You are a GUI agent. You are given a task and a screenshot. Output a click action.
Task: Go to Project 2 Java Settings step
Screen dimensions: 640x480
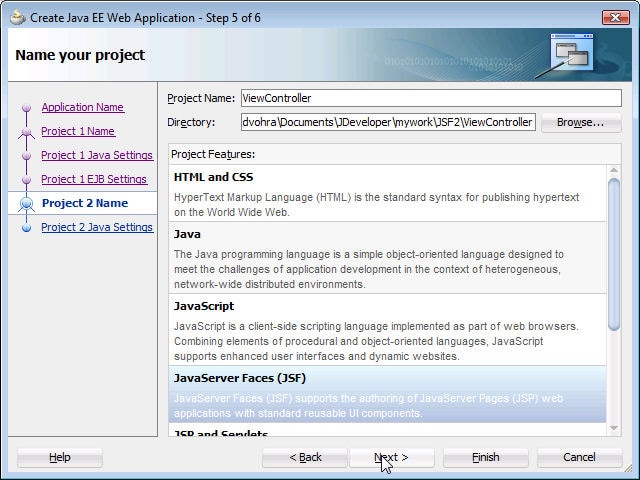click(x=97, y=227)
